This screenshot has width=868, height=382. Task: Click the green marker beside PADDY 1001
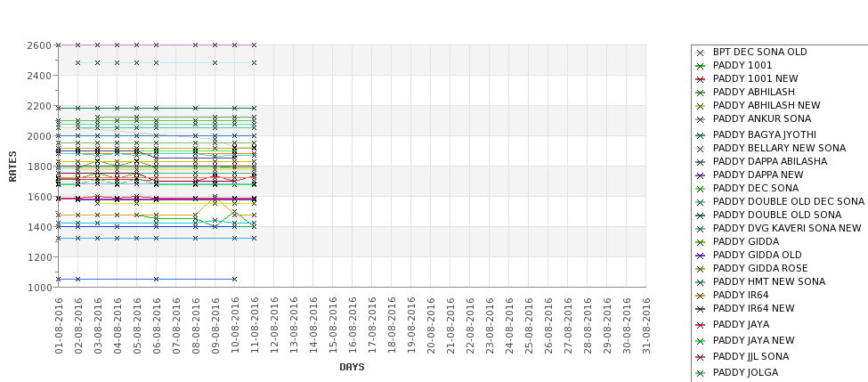(701, 66)
